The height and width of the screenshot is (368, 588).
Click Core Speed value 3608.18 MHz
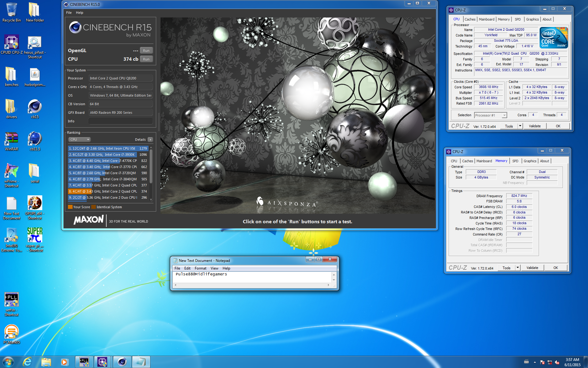click(x=488, y=87)
